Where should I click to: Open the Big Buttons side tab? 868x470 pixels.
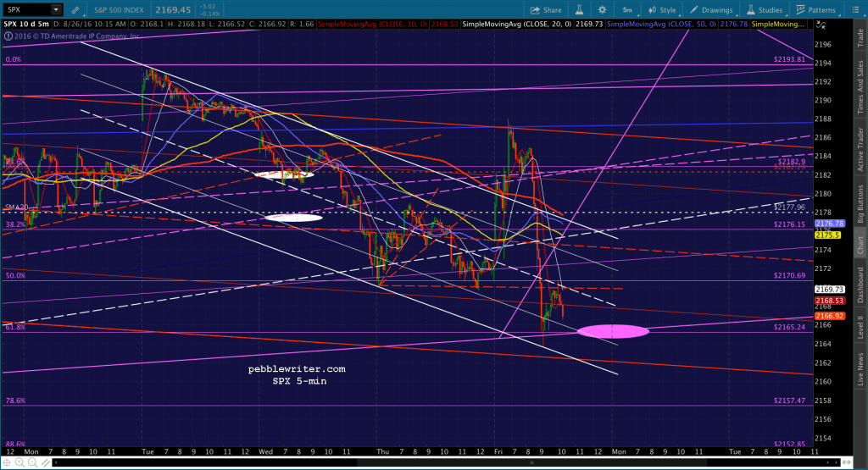click(x=860, y=204)
